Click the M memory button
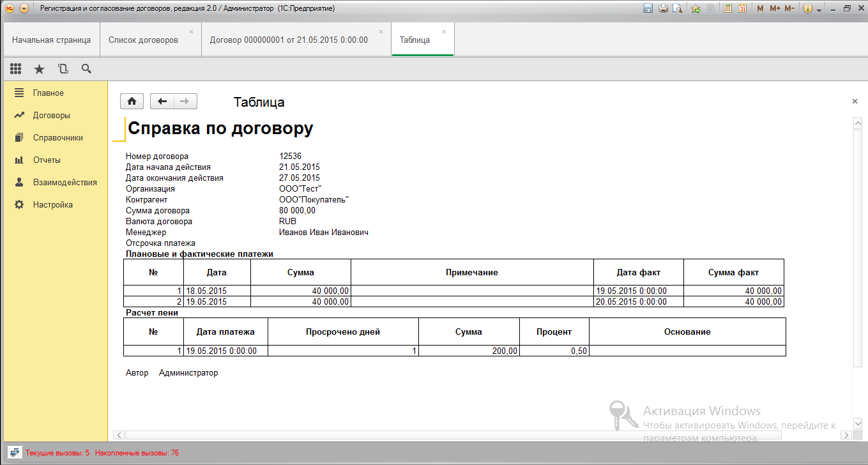This screenshot has height=465, width=868. [760, 8]
